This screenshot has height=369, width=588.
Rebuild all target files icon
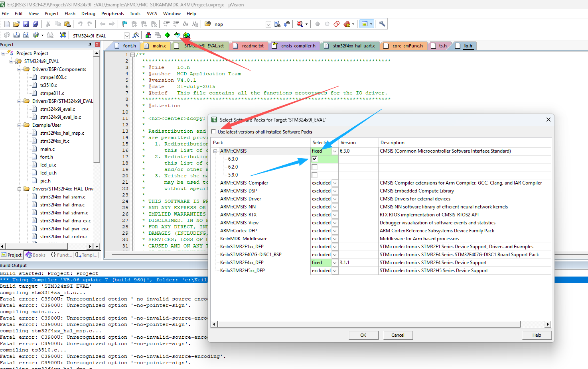(26, 35)
